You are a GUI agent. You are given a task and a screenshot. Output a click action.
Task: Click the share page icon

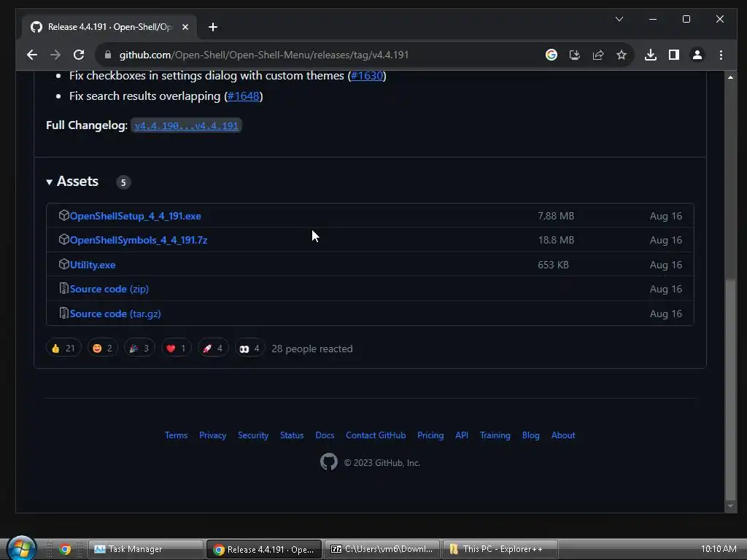point(598,55)
